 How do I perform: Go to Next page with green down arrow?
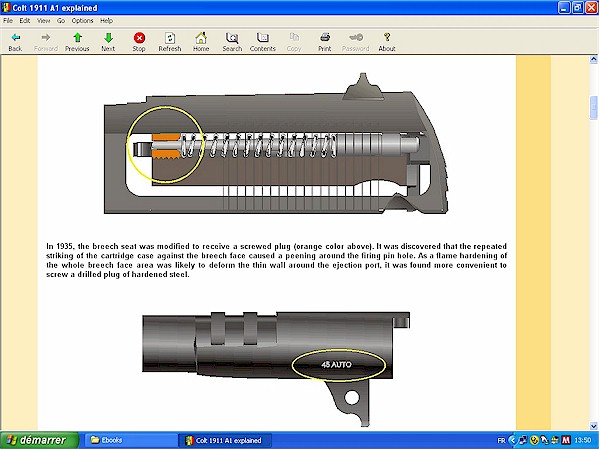coord(108,38)
